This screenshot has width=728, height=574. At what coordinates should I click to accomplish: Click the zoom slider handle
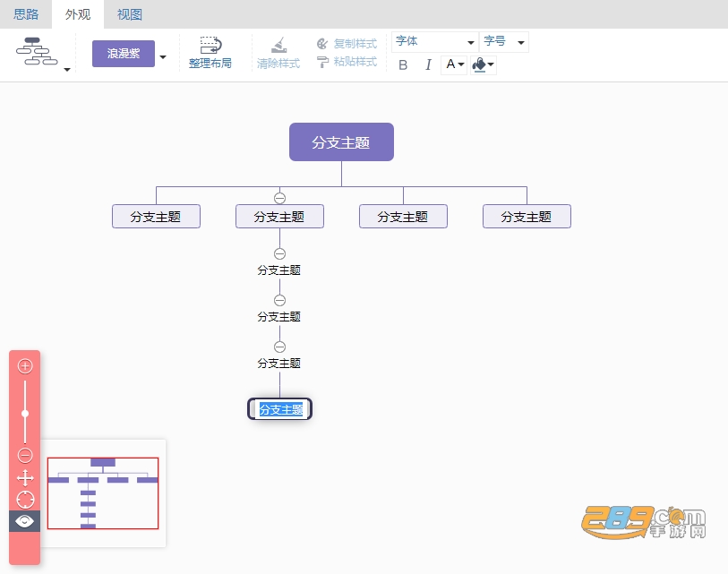[25, 414]
